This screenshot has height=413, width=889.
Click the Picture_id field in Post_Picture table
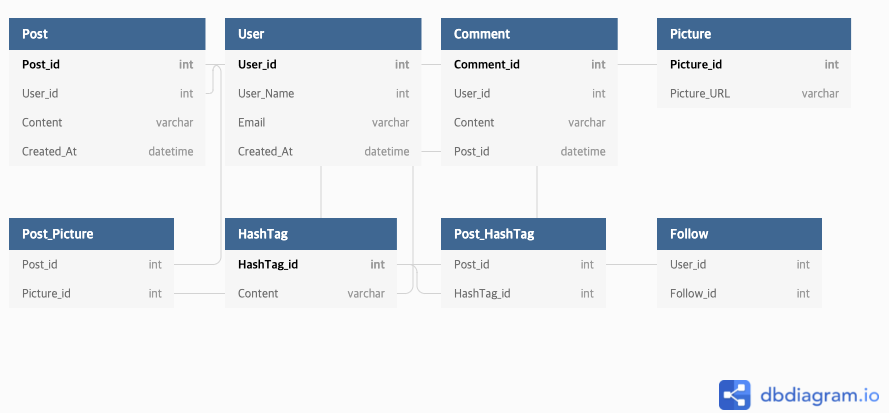click(x=91, y=293)
